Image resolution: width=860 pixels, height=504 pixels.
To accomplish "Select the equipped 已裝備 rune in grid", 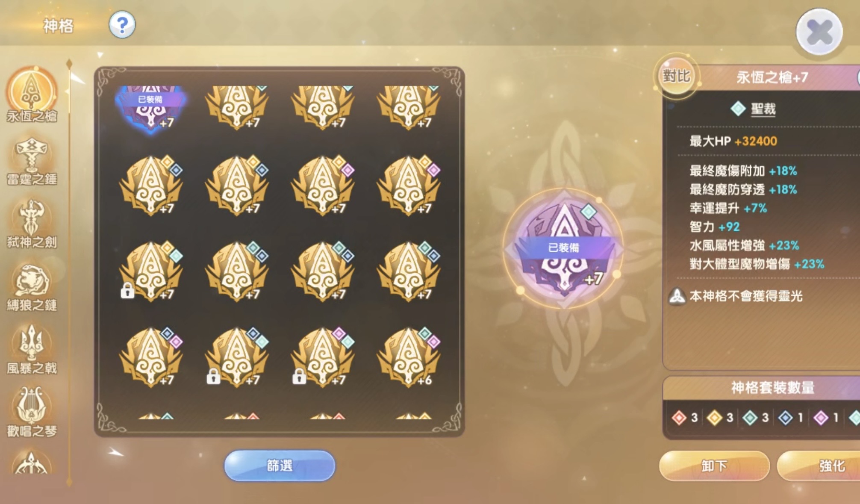I will pyautogui.click(x=150, y=107).
